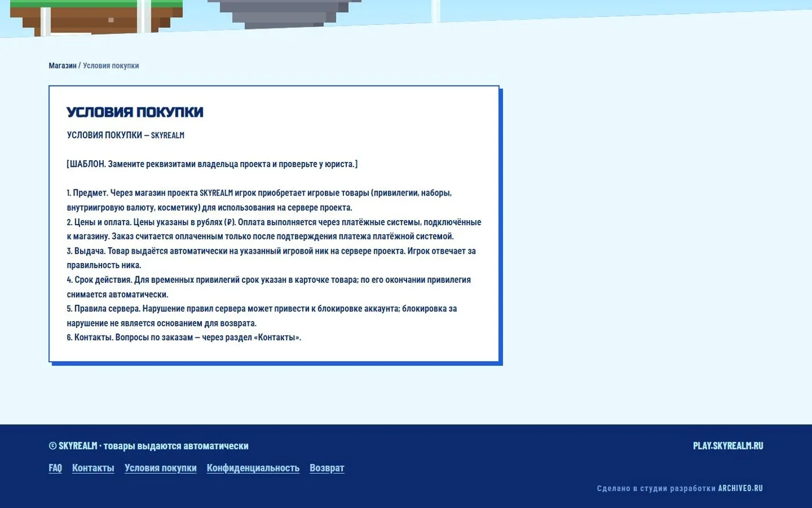
Task: Click the ARCHIVEO.RU studio link
Action: [741, 488]
